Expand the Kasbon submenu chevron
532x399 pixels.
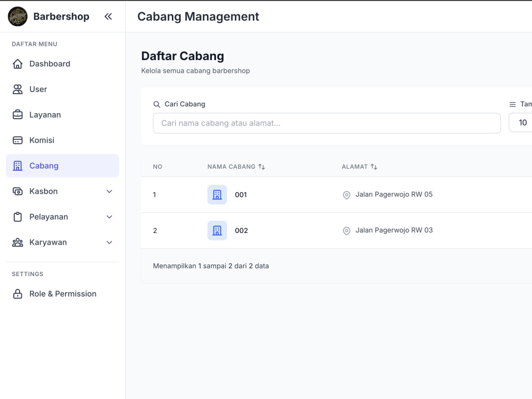click(x=109, y=192)
